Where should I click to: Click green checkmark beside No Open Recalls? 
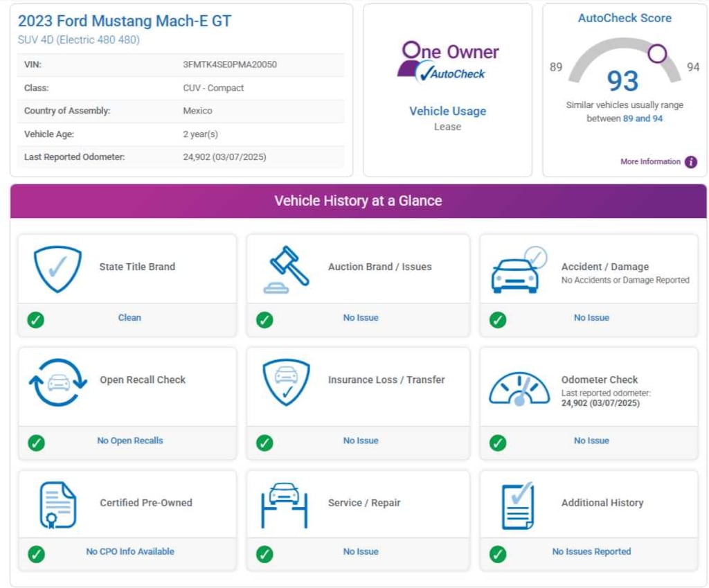[36, 443]
